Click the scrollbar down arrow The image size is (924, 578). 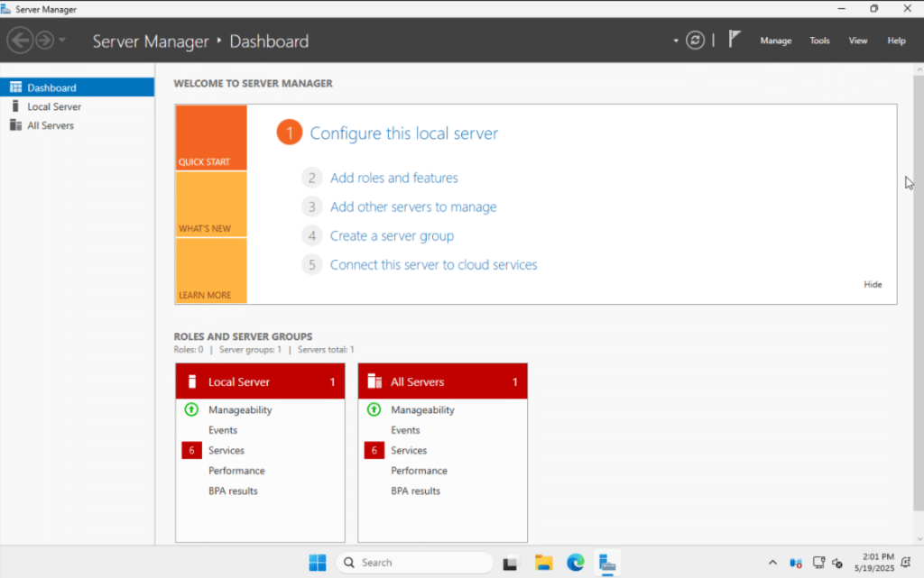tap(919, 538)
